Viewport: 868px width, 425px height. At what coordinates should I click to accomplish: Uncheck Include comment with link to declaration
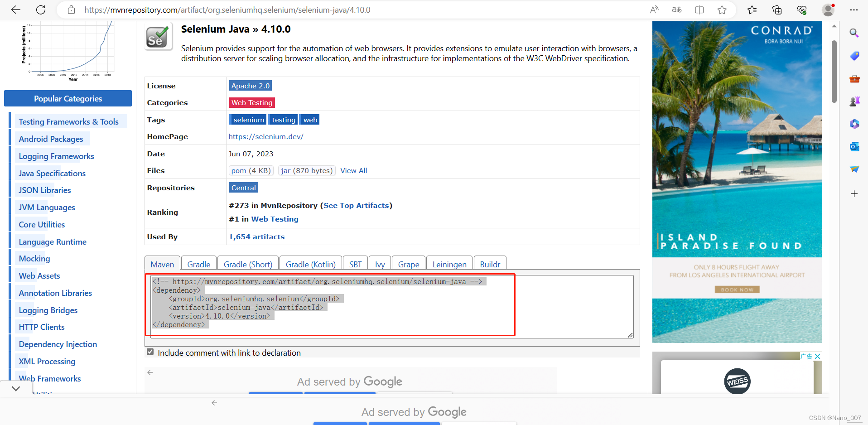(x=149, y=352)
